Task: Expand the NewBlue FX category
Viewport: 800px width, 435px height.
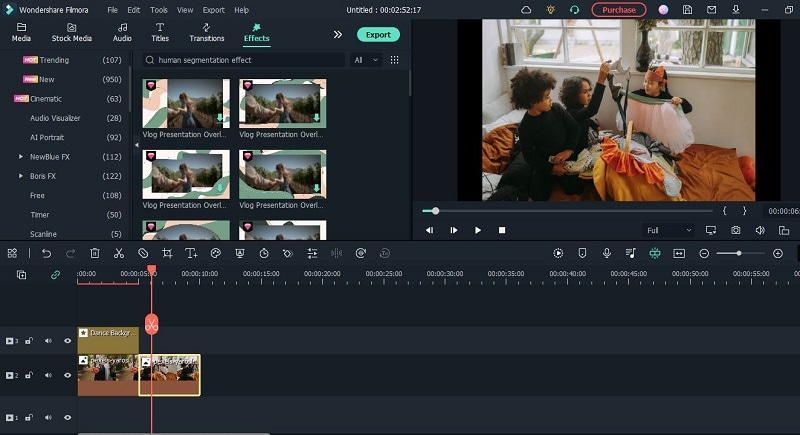Action: [20, 157]
